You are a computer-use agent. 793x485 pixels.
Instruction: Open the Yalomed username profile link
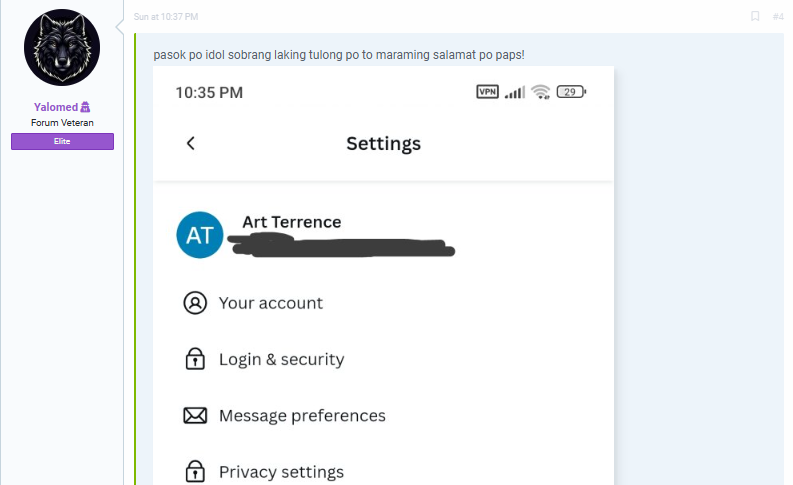point(56,107)
